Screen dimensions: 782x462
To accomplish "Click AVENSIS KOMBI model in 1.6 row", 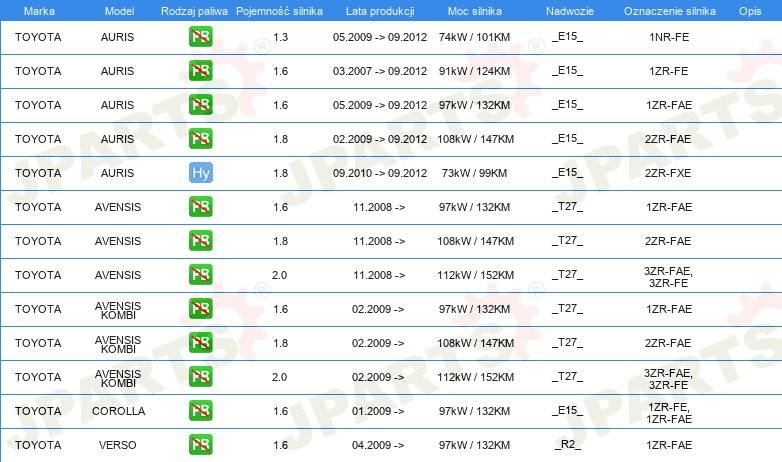I will tap(118, 310).
